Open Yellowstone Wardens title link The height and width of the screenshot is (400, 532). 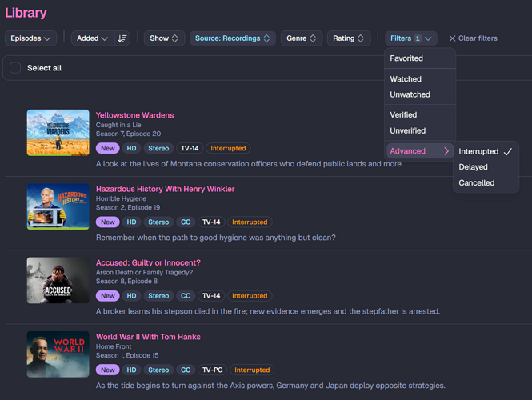pos(134,115)
